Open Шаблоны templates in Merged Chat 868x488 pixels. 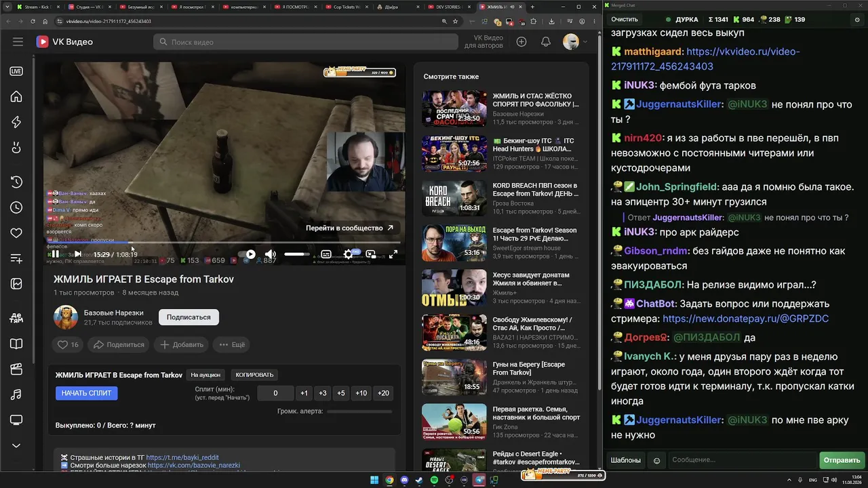coord(625,460)
